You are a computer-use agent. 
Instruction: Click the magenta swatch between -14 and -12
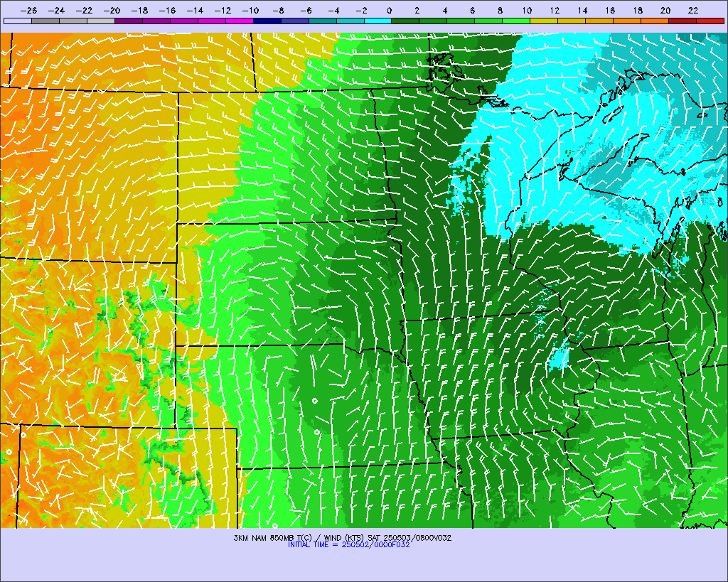pyautogui.click(x=212, y=21)
